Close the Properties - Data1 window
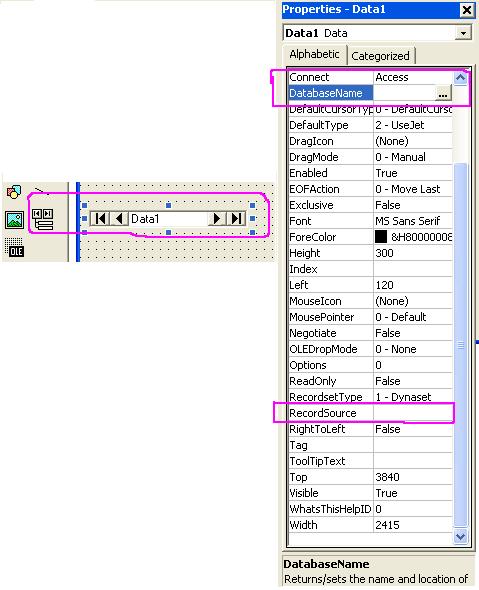The height and width of the screenshot is (590, 479). 467,10
